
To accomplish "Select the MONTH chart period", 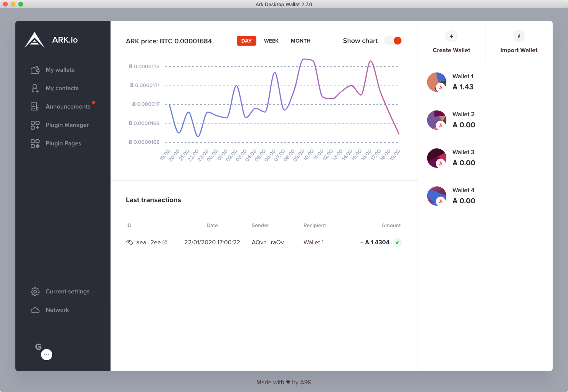I will (301, 41).
